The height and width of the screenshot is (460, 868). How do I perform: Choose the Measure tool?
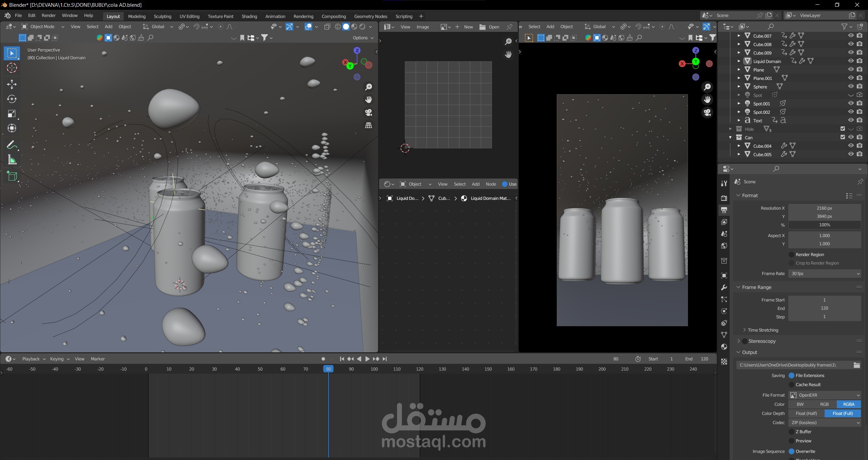point(12,160)
